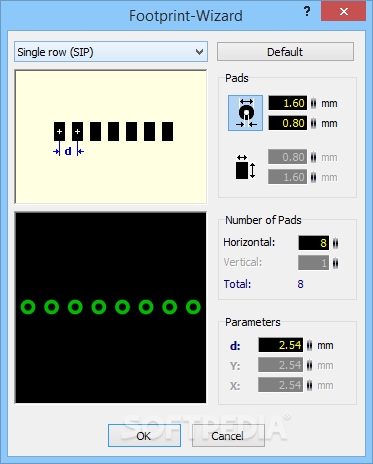The width and height of the screenshot is (373, 464).
Task: Adjust the Vertical pads spinner
Action: tap(335, 263)
